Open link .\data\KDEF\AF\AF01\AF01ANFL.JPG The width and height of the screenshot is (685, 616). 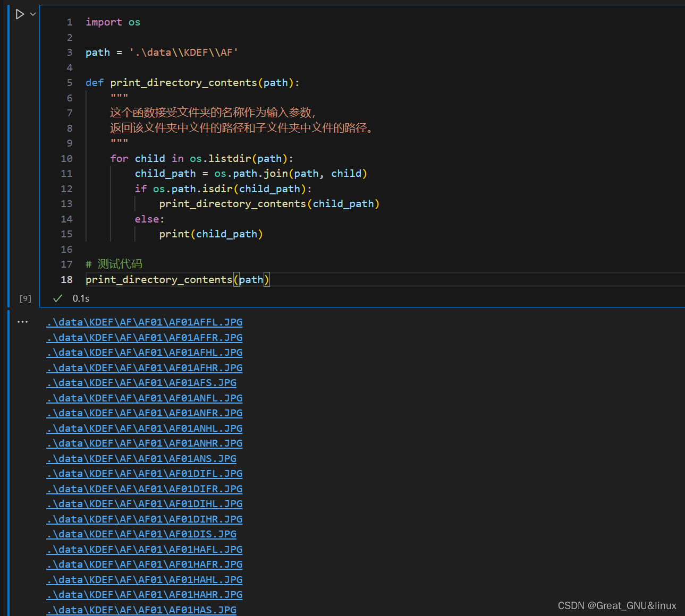144,398
